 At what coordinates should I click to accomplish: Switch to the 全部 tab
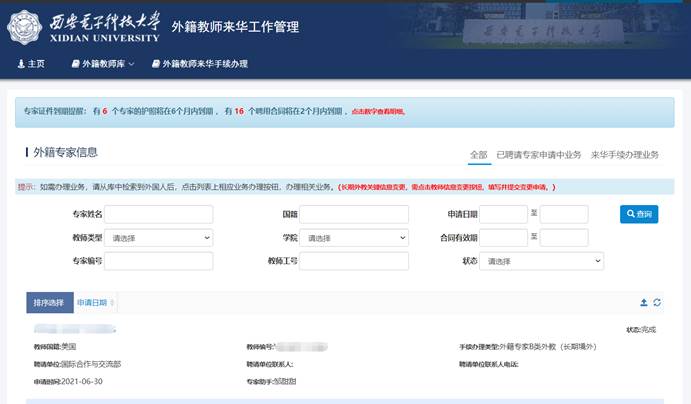point(478,154)
